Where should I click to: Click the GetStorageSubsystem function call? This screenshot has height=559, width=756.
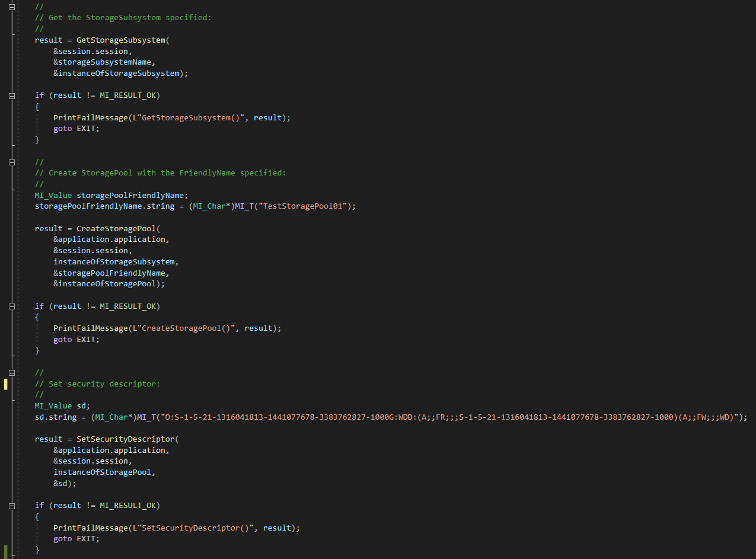point(122,40)
